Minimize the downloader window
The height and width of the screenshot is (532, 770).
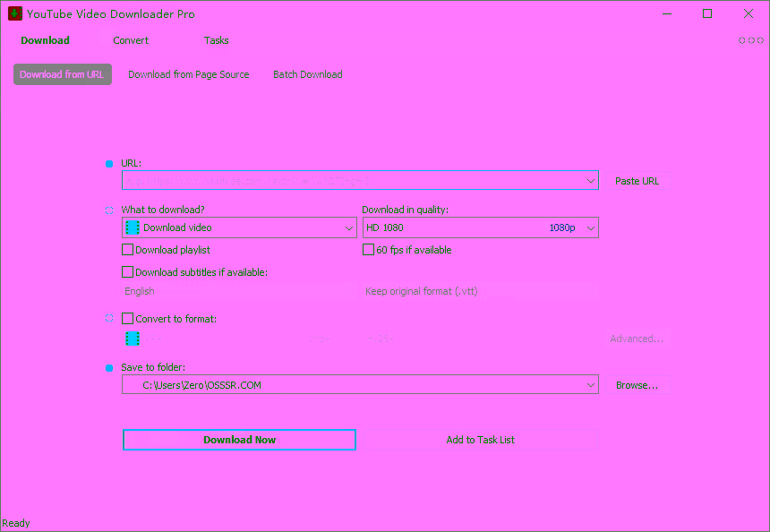click(666, 13)
